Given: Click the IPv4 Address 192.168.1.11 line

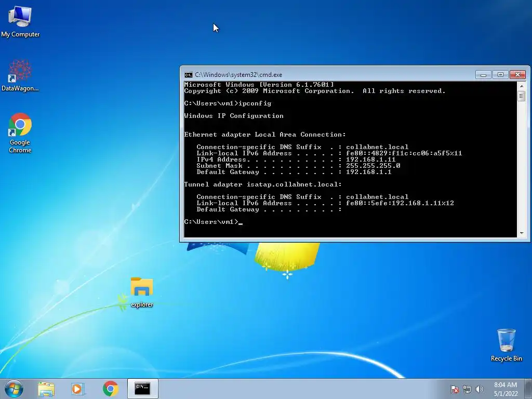Looking at the screenshot, I should tap(296, 159).
